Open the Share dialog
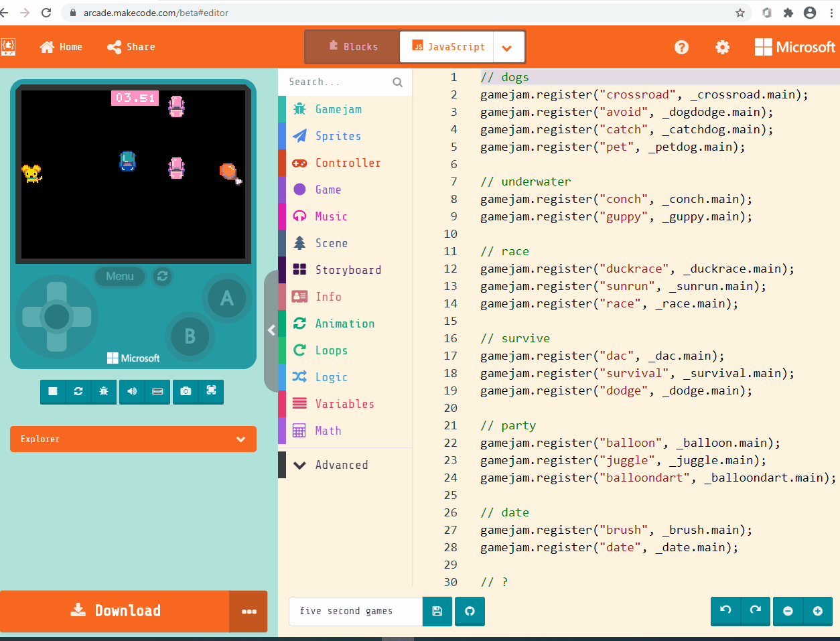 point(131,47)
